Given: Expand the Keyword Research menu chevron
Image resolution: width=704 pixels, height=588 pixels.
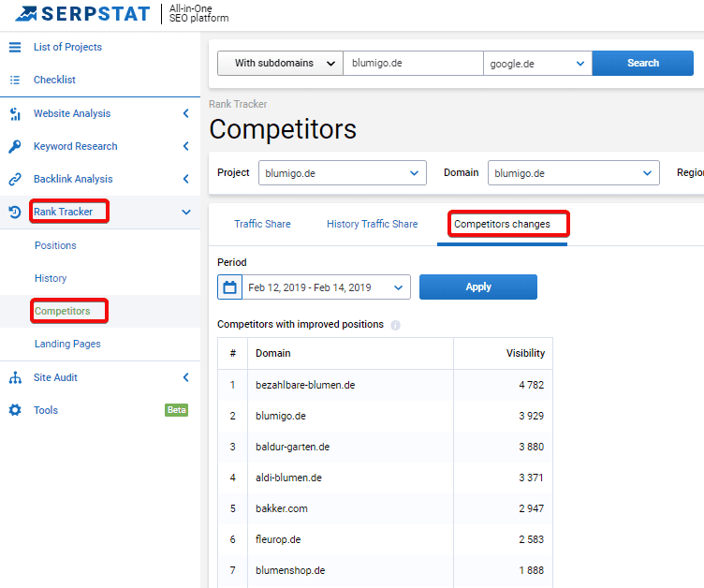Looking at the screenshot, I should [186, 146].
